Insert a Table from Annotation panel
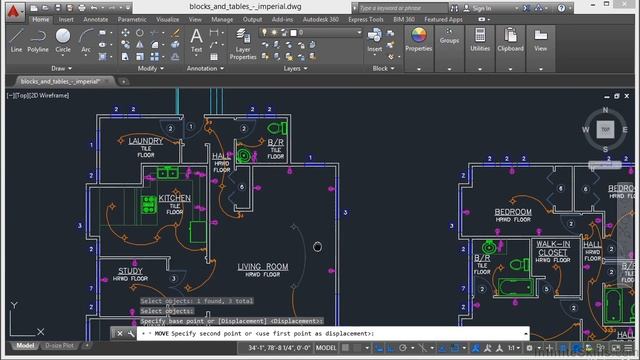The height and width of the screenshot is (360, 640). point(214,57)
